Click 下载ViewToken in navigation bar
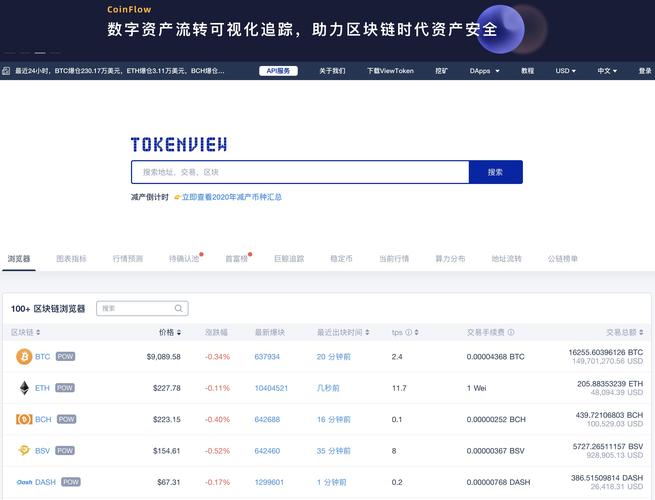Image resolution: width=655 pixels, height=500 pixels. point(391,71)
